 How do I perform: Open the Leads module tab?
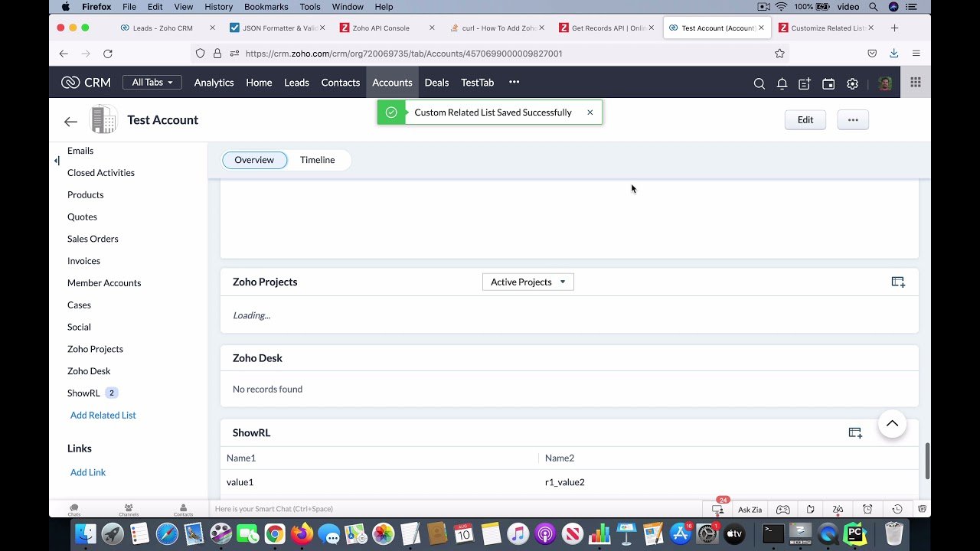(296, 83)
